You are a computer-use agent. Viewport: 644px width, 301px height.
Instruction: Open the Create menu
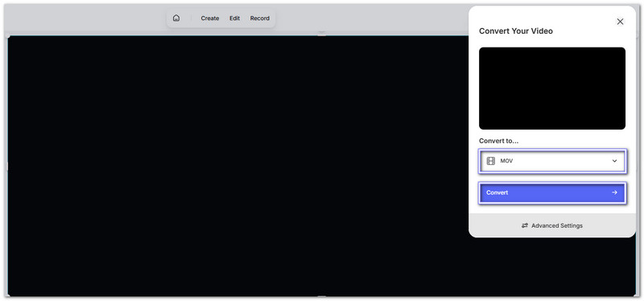tap(210, 19)
